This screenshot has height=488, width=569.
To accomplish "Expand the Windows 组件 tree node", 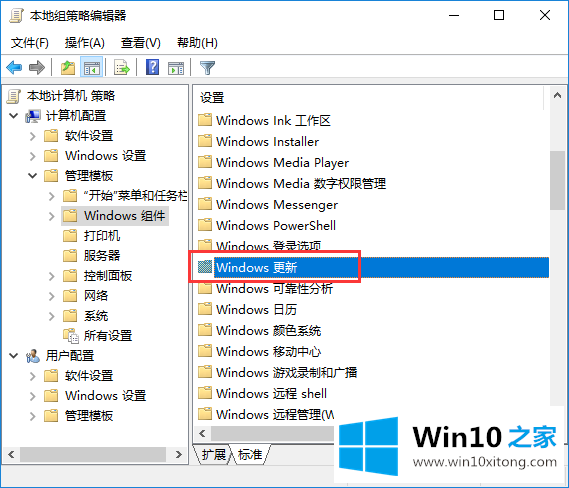I will pos(52,216).
